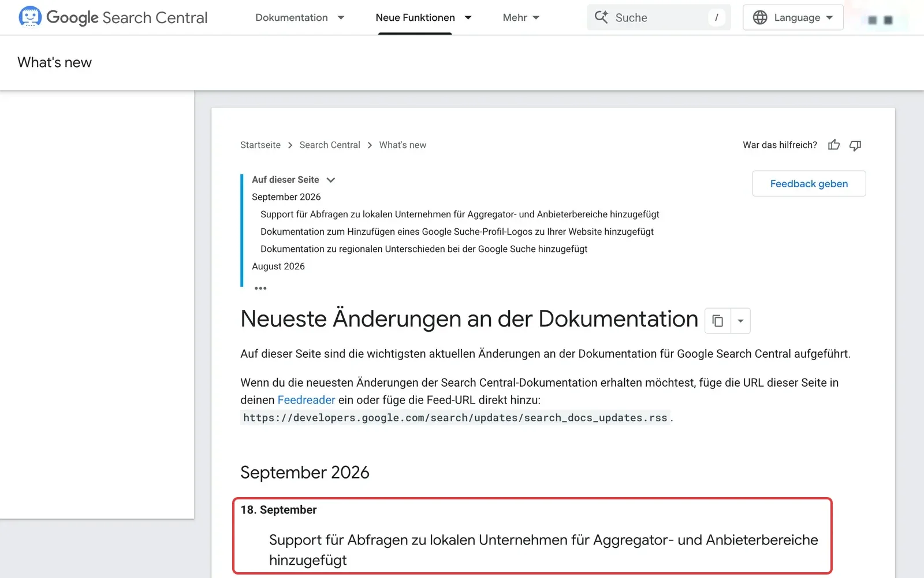Image resolution: width=924 pixels, height=578 pixels.
Task: Open dropdown arrow beside the copy icon
Action: coord(740,321)
